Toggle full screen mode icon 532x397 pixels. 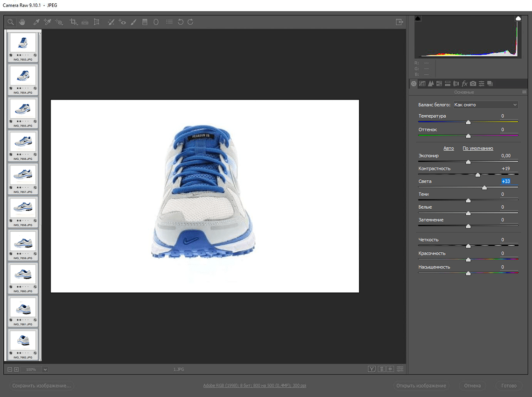point(399,22)
